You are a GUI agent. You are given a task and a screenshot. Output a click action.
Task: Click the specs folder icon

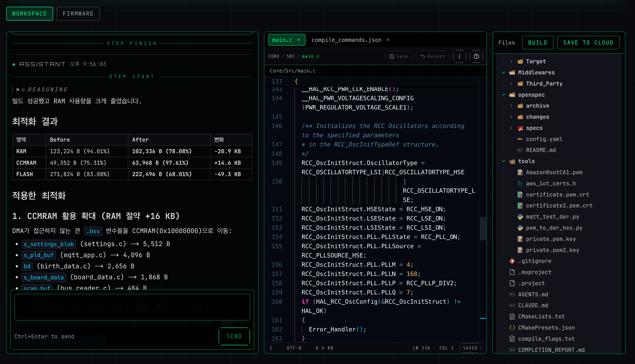[x=520, y=128]
